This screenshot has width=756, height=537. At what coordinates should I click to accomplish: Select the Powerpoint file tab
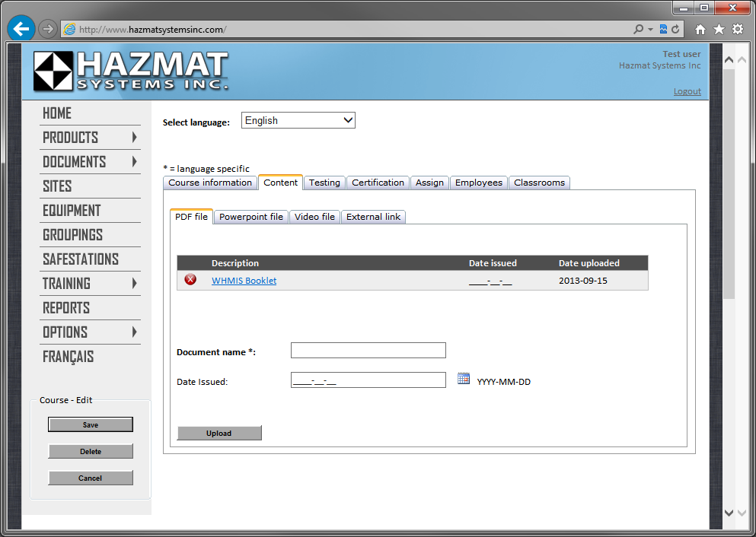(x=251, y=217)
